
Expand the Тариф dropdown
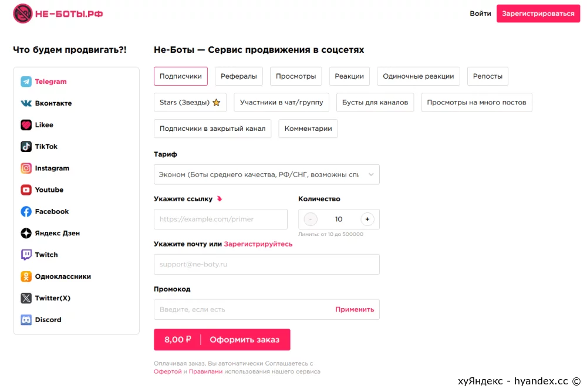point(266,174)
